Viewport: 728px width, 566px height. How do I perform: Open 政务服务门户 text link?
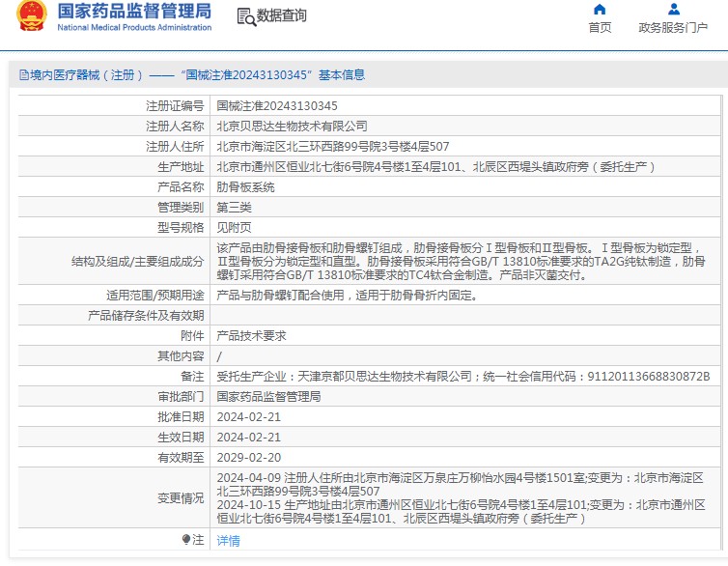673,28
